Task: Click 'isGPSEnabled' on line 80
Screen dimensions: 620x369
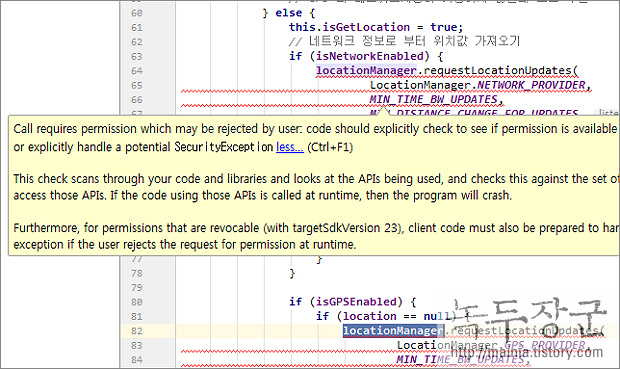Action: coord(356,302)
